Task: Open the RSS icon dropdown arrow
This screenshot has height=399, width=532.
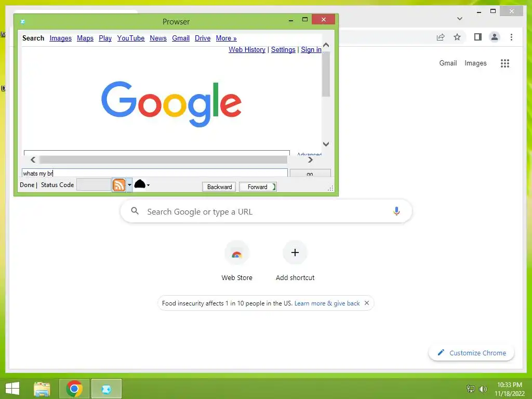Action: pyautogui.click(x=129, y=185)
